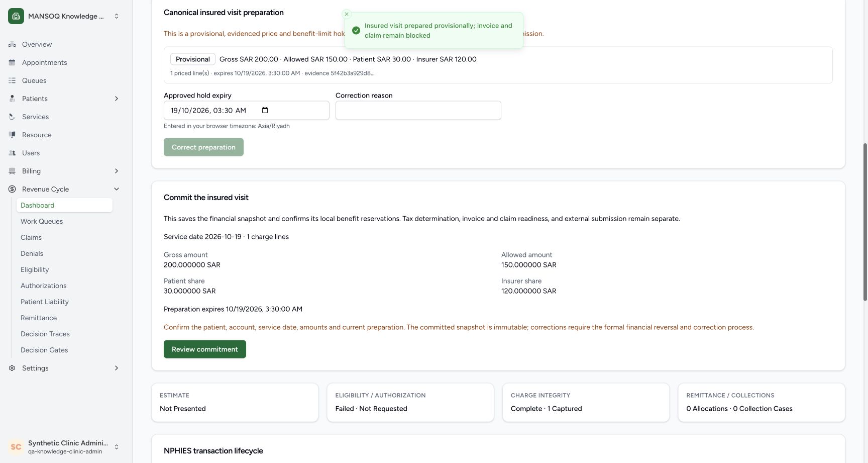Select the Authorizations menu item
Viewport: 868px width, 463px height.
(x=64, y=286)
